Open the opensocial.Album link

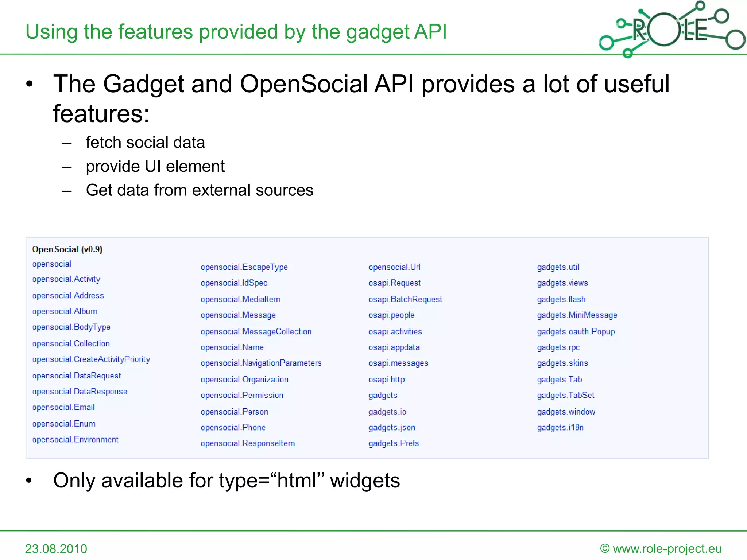pos(65,311)
